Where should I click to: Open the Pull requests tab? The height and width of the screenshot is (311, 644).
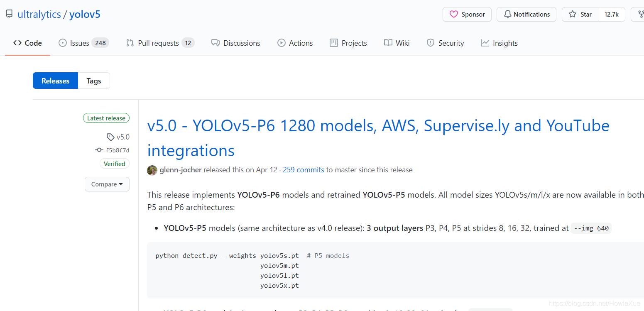[160, 43]
